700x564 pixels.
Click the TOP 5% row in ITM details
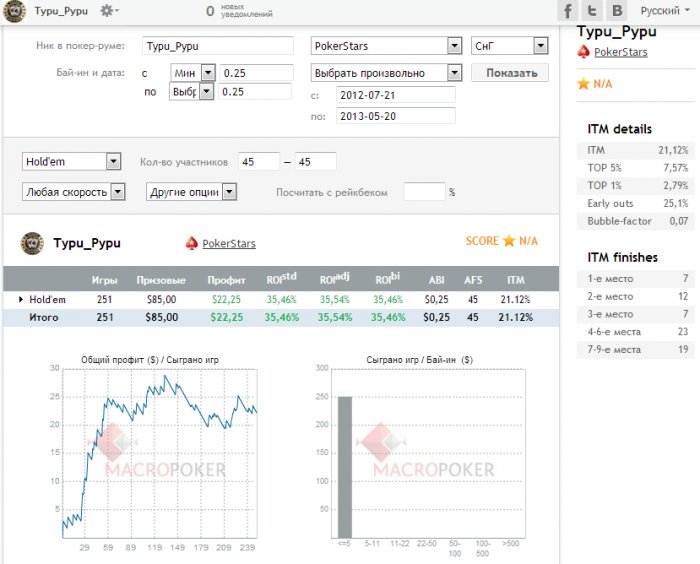636,168
